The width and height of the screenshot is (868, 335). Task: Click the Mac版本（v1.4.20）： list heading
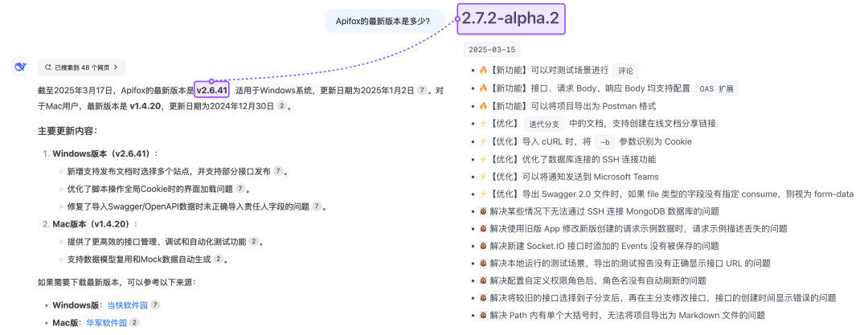[95, 223]
